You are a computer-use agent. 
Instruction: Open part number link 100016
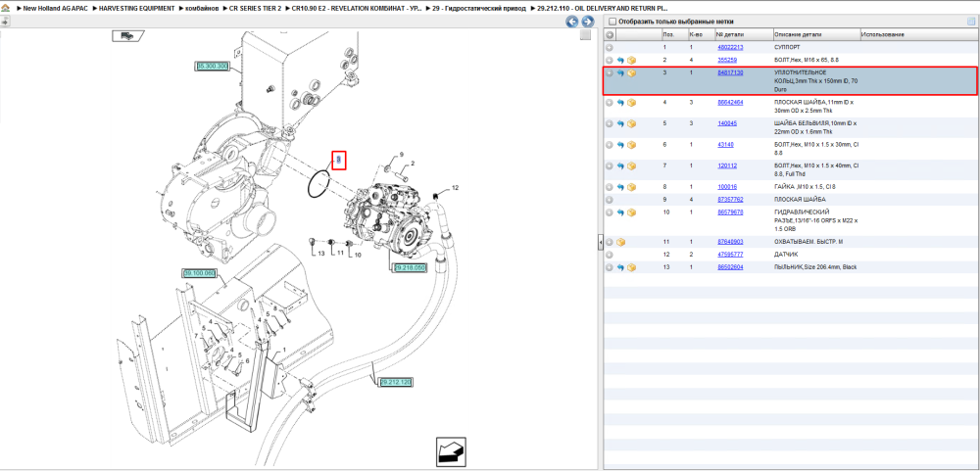[727, 187]
